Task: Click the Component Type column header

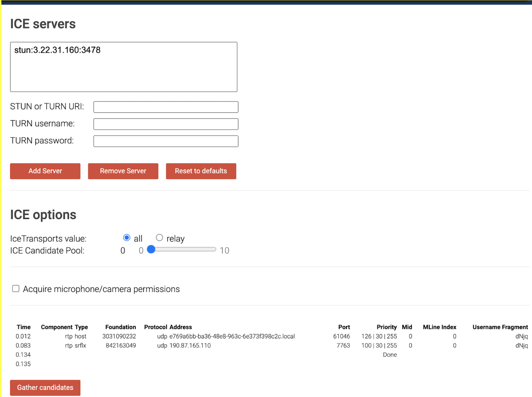Action: (x=64, y=327)
